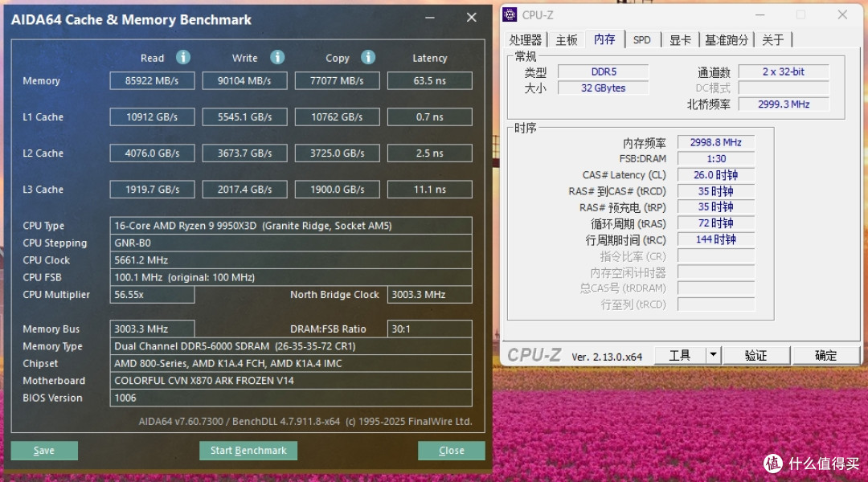Open the SPD tab in CPU-Z
Screen dimensions: 868x482
[x=642, y=40]
